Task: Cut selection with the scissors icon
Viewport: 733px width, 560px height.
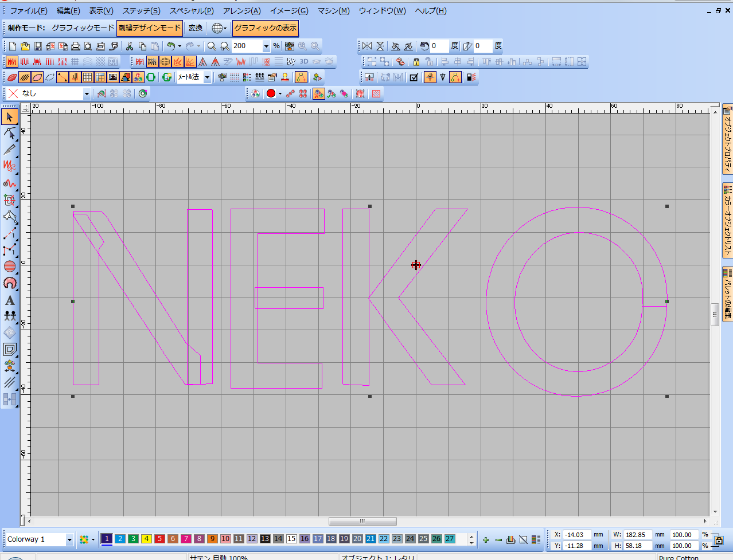Action: (130, 46)
